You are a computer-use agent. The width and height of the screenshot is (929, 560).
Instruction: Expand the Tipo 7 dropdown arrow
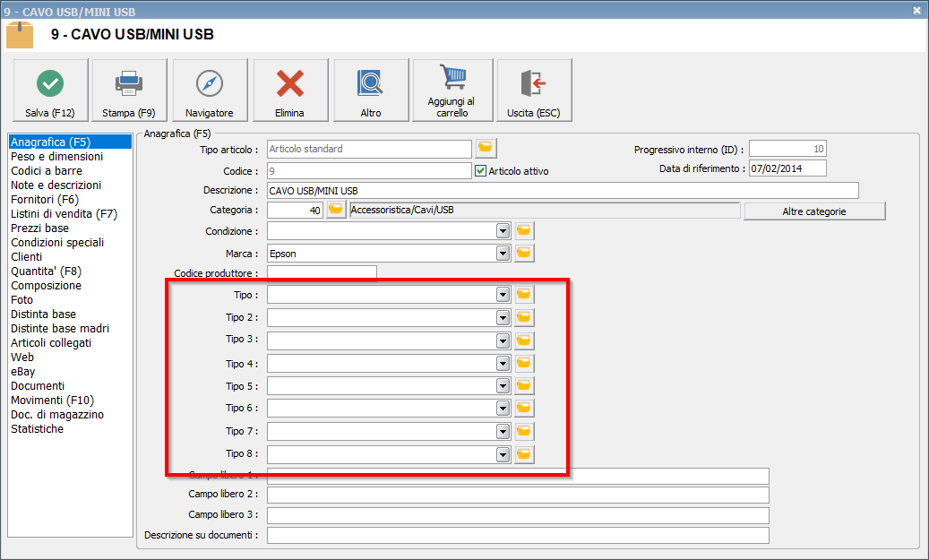point(503,431)
